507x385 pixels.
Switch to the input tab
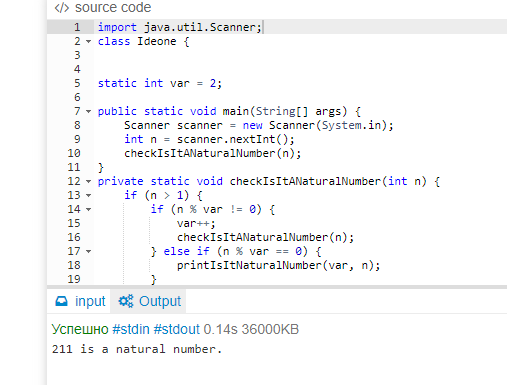[80, 301]
